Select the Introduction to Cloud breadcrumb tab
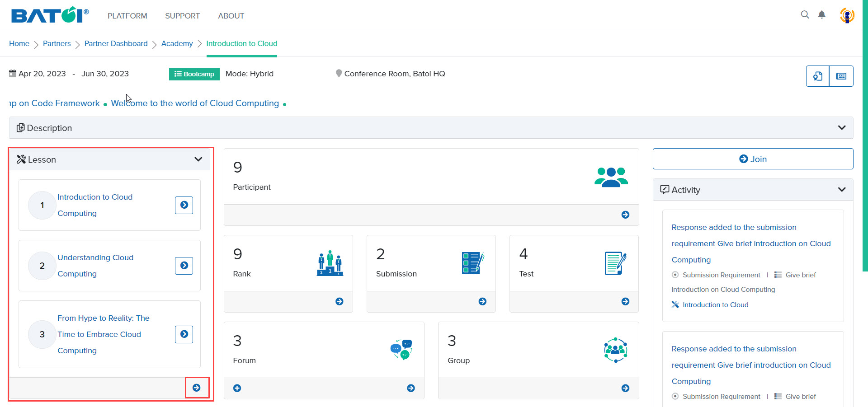This screenshot has height=407, width=868. point(242,43)
